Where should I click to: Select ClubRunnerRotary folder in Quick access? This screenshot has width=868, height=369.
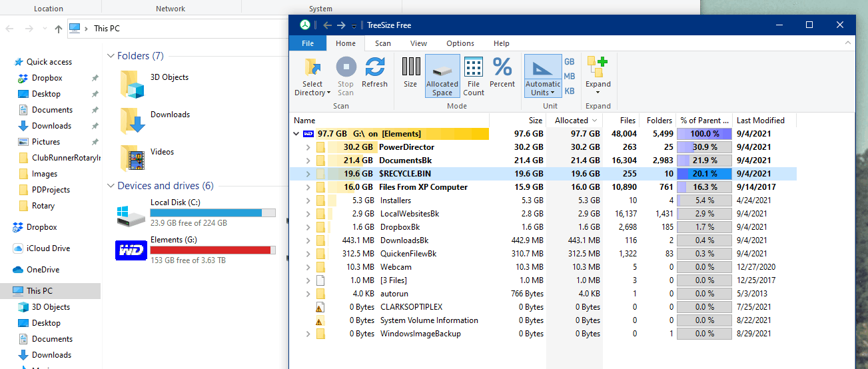tap(66, 158)
